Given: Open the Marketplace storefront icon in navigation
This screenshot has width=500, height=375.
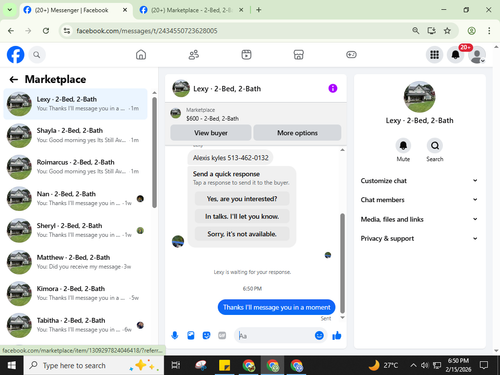Looking at the screenshot, I should pyautogui.click(x=299, y=55).
